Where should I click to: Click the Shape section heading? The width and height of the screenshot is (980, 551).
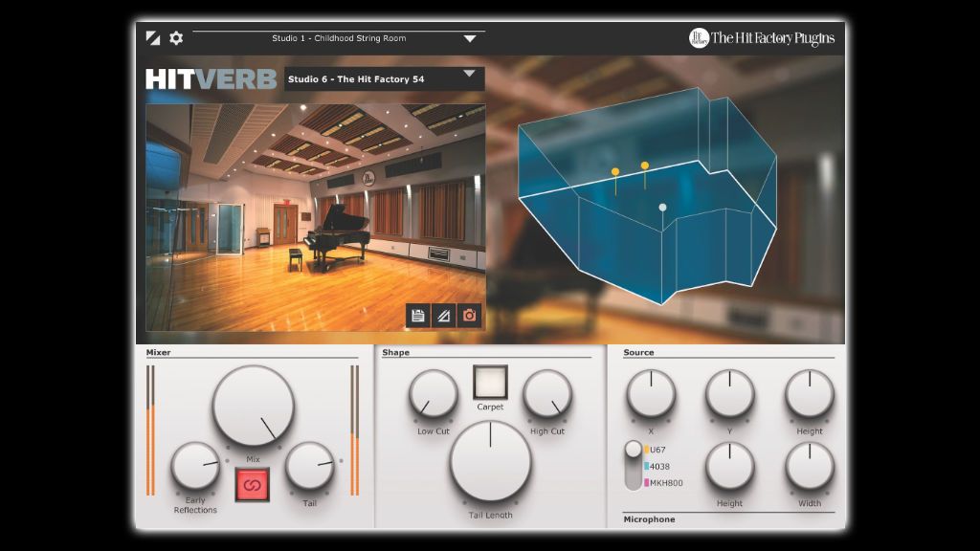coord(395,352)
